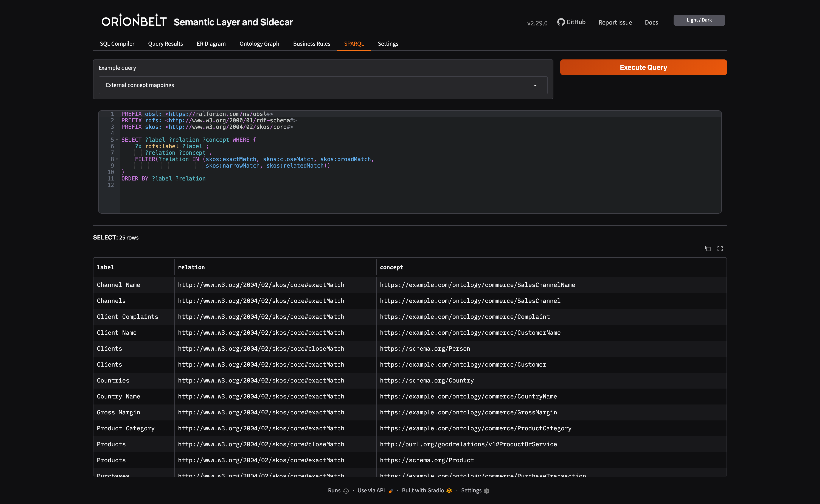Select the SPARQL tab
Screen dimensions: 820x504
point(354,44)
